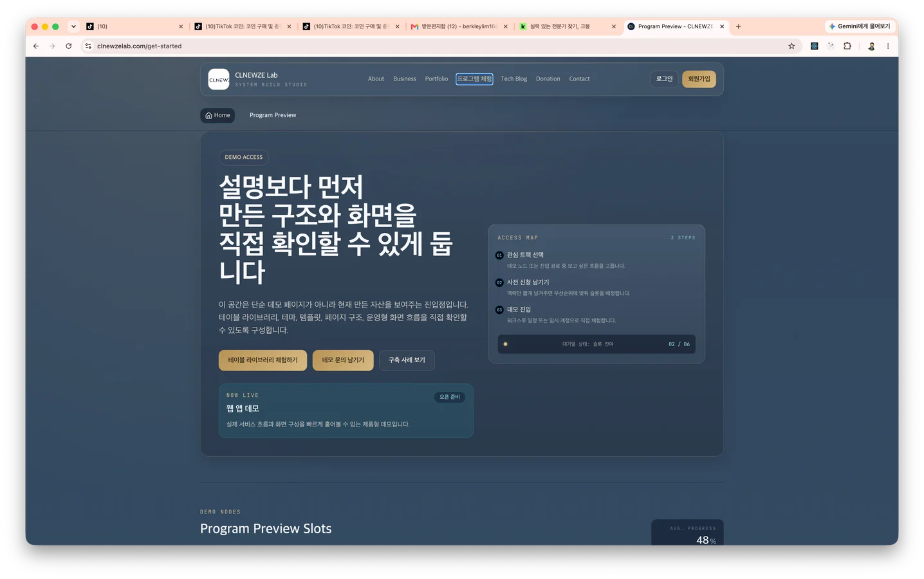
Task: Click the 구축 사례 보기 button
Action: point(407,360)
